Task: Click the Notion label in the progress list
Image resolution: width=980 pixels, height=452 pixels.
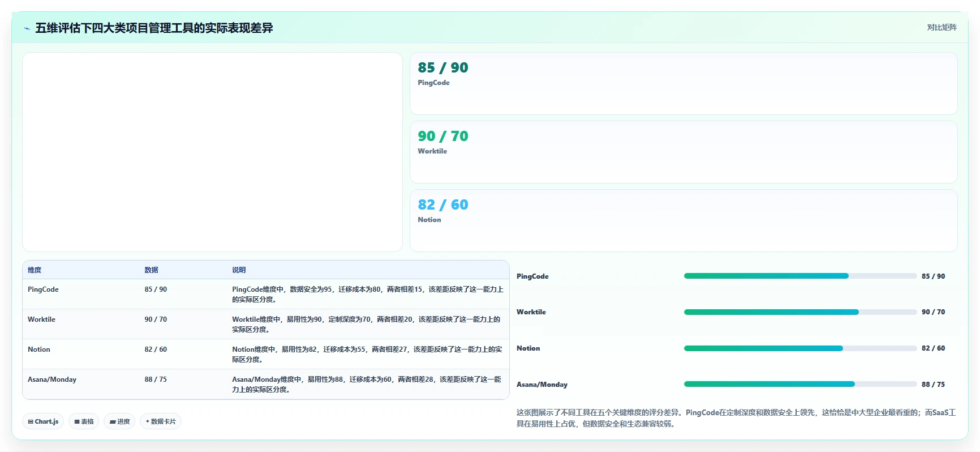Action: [x=528, y=348]
